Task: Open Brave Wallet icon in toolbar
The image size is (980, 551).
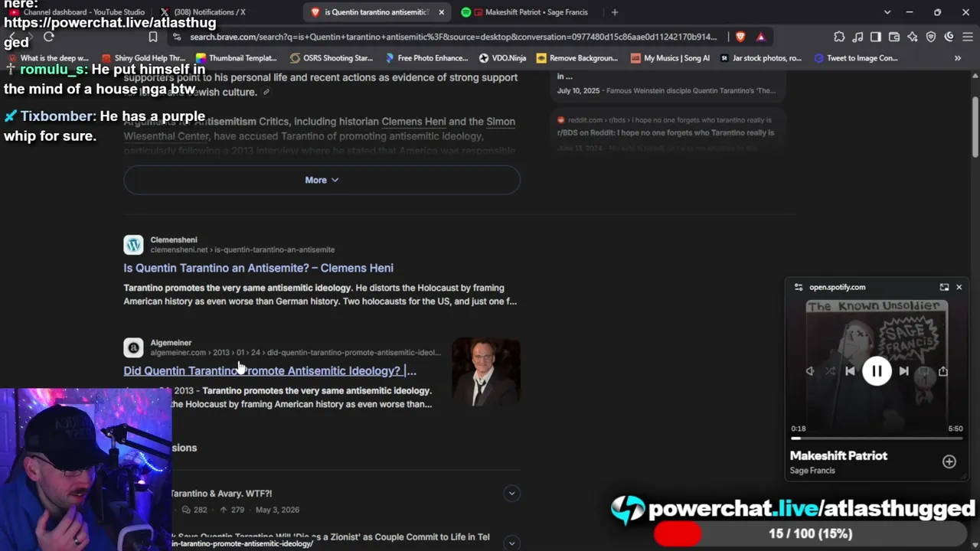Action: click(894, 37)
